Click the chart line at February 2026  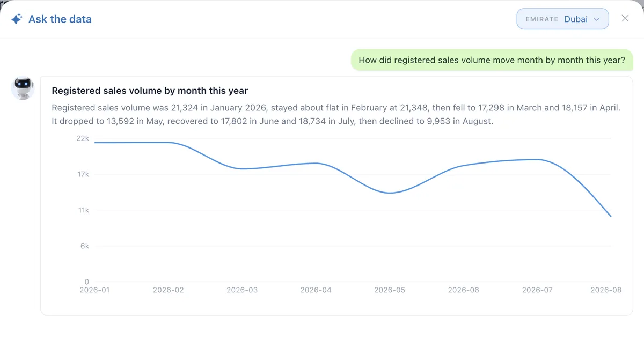[x=169, y=143]
